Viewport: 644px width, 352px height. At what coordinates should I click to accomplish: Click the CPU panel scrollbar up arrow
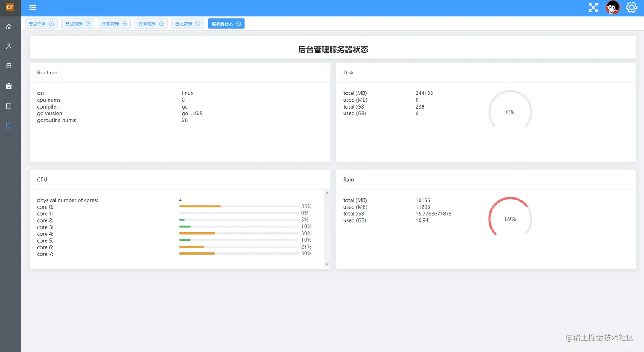point(327,193)
